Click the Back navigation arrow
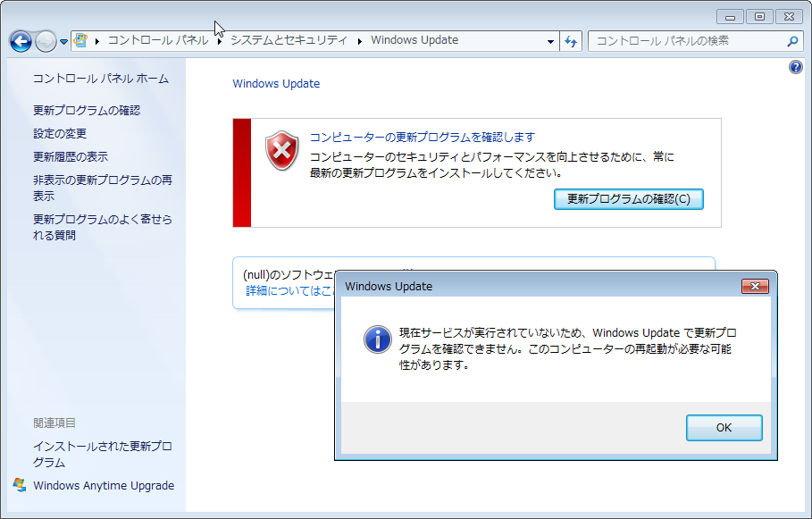The image size is (812, 519). (x=21, y=41)
